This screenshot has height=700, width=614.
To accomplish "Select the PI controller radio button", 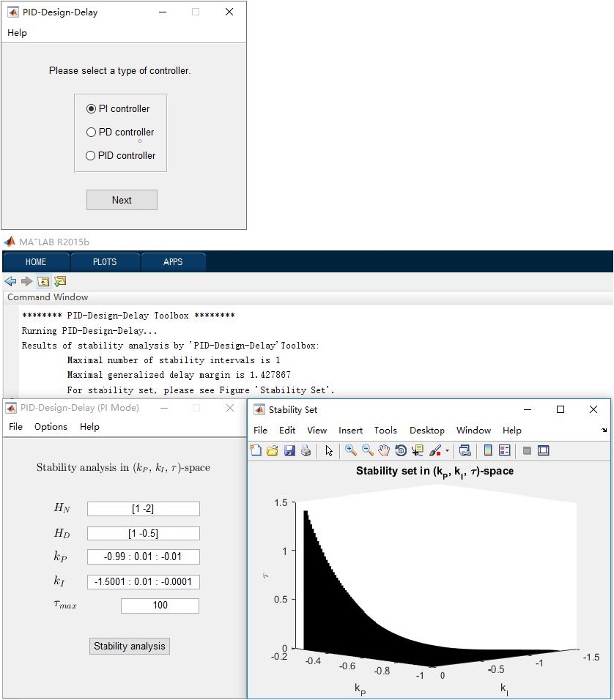I will tap(92, 109).
